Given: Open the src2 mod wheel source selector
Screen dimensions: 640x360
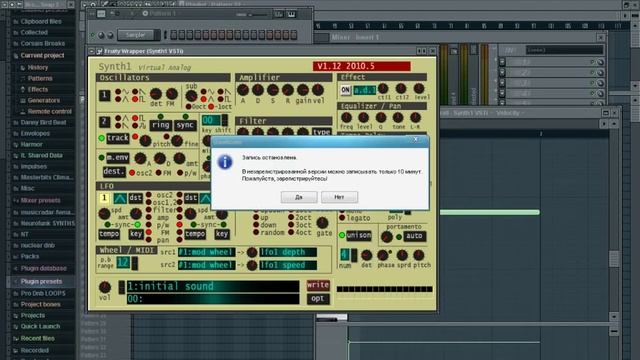Looking at the screenshot, I should click(207, 265).
